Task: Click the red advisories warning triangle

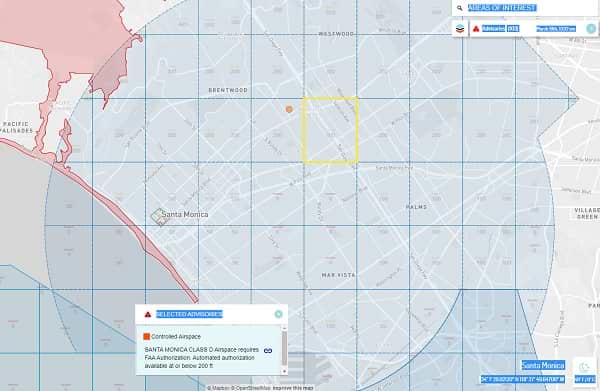Action: [x=476, y=29]
